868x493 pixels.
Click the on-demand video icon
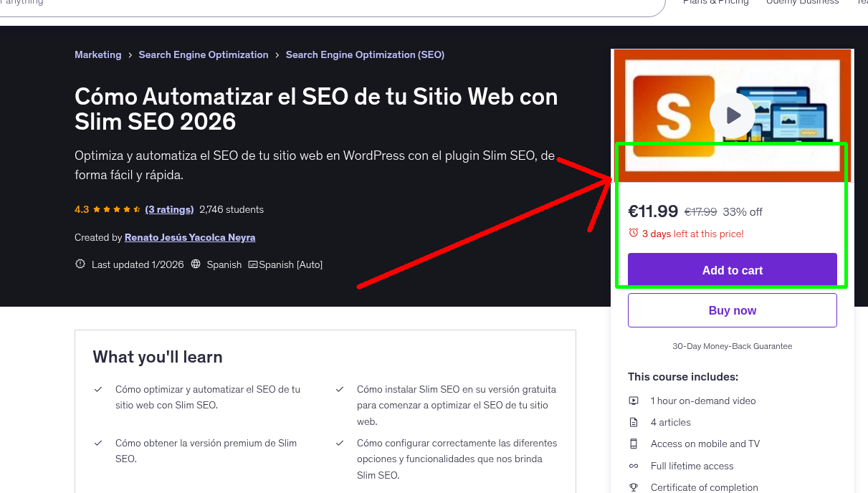point(634,401)
